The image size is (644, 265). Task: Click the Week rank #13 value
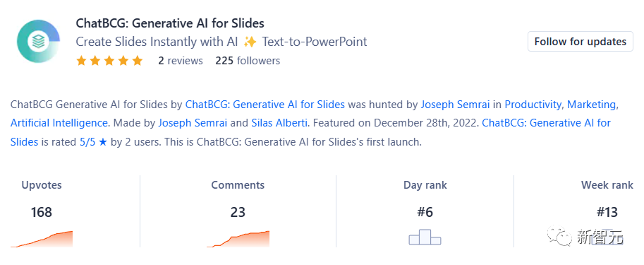tap(607, 212)
